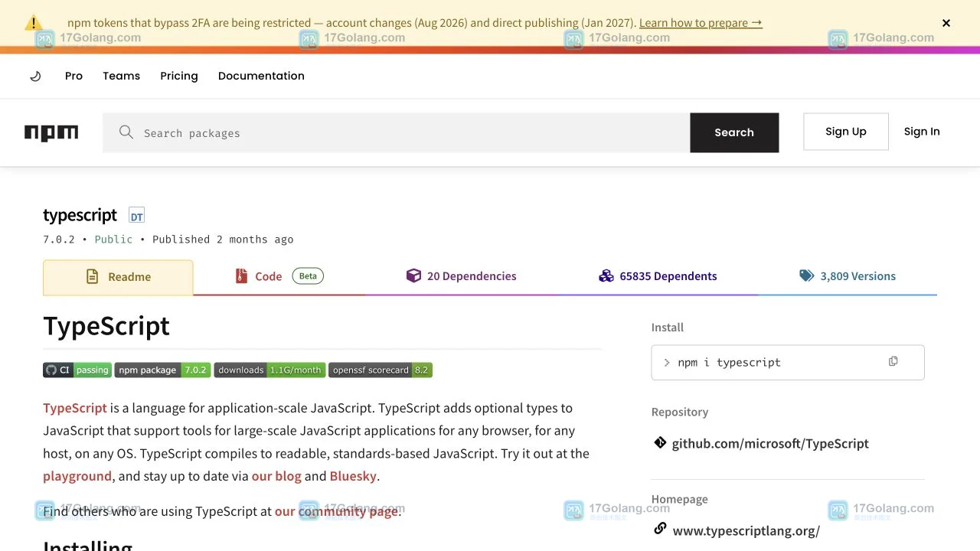Click the Published 2 months ago text
This screenshot has height=551, width=980.
coord(223,240)
